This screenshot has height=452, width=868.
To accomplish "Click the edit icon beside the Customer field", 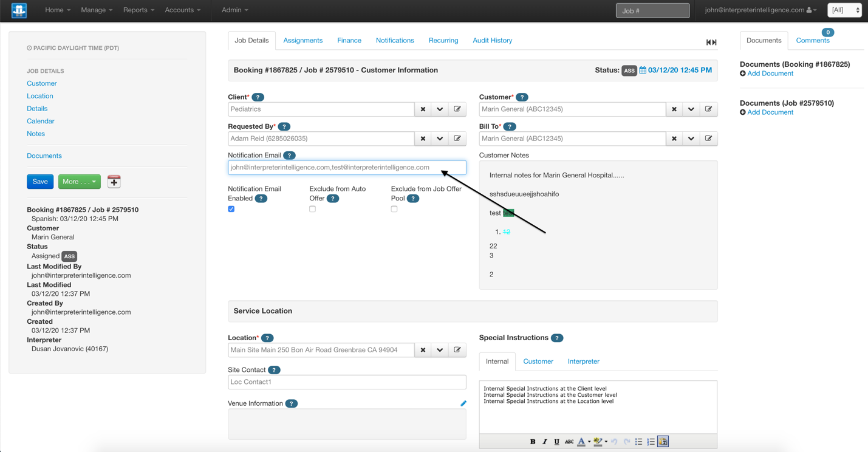I will (708, 109).
